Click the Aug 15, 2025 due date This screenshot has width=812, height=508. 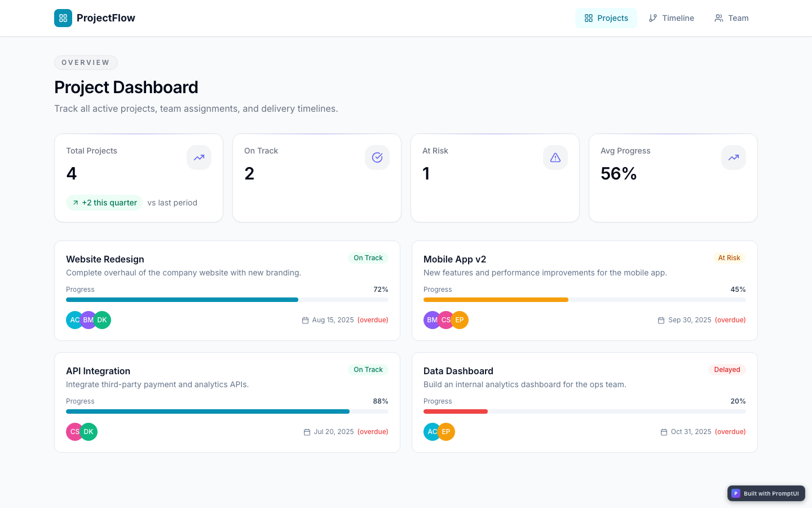333,320
